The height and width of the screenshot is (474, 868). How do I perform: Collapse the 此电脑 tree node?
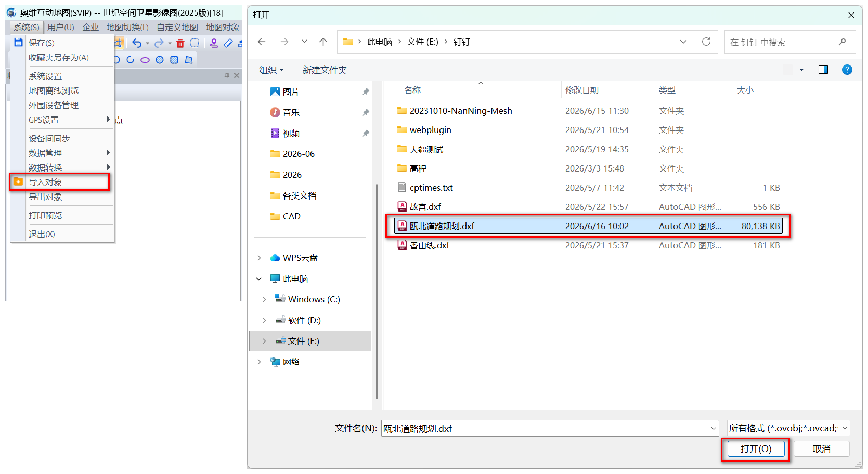pos(259,279)
